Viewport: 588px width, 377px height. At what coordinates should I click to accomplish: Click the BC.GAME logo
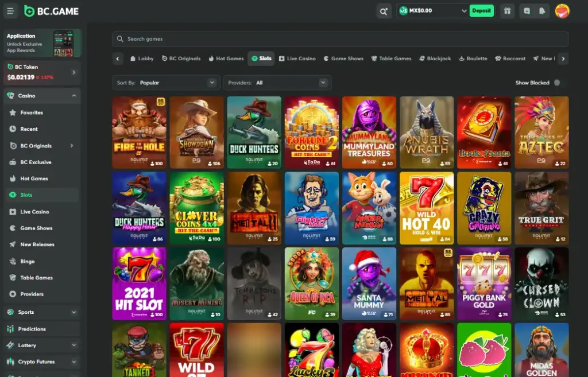click(51, 11)
